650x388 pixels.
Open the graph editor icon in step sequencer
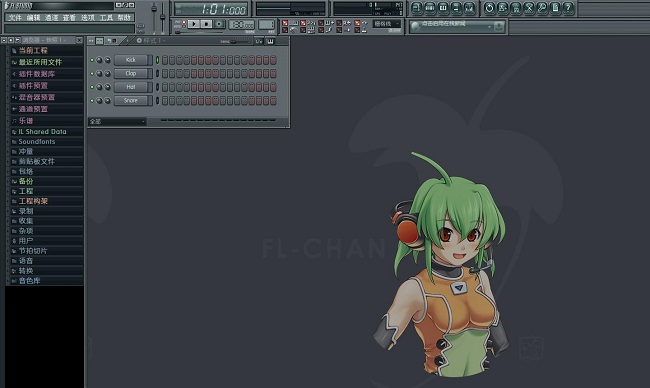[x=259, y=41]
